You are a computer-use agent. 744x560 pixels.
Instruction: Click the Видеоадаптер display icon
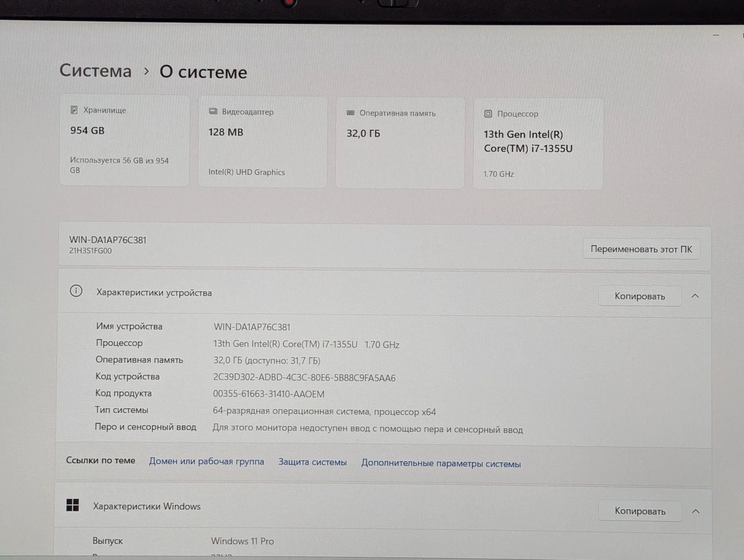[x=213, y=111]
